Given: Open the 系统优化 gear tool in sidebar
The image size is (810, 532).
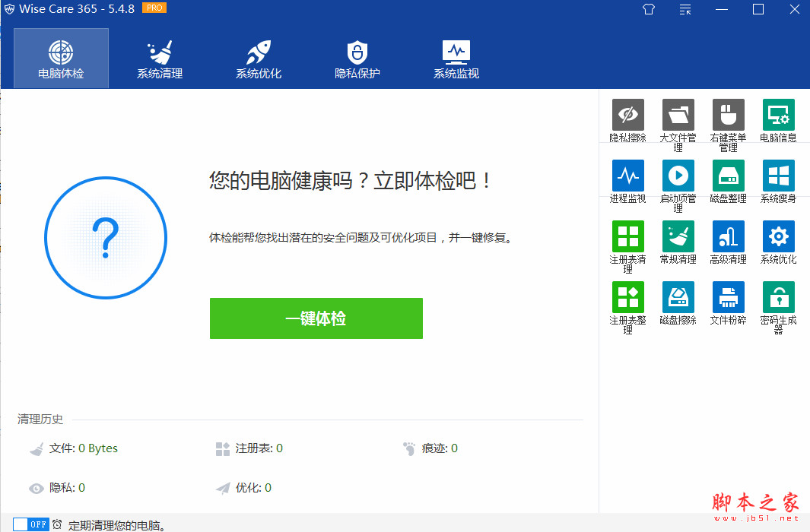Looking at the screenshot, I should pyautogui.click(x=778, y=242).
